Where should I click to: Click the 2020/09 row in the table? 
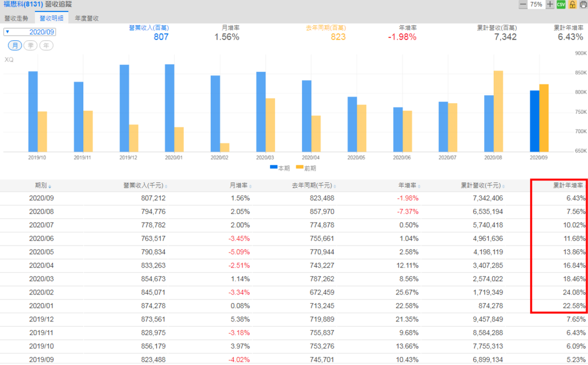(x=294, y=198)
